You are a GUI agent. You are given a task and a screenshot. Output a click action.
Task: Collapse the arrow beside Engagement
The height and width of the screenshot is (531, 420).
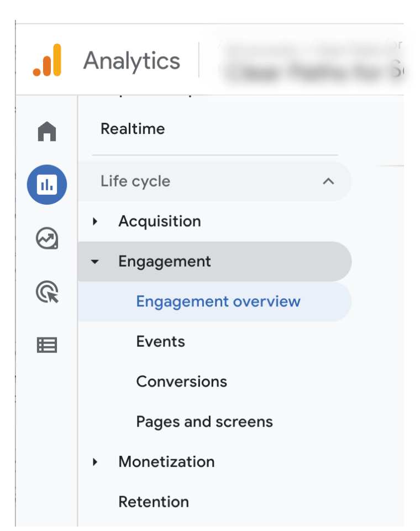tap(95, 262)
